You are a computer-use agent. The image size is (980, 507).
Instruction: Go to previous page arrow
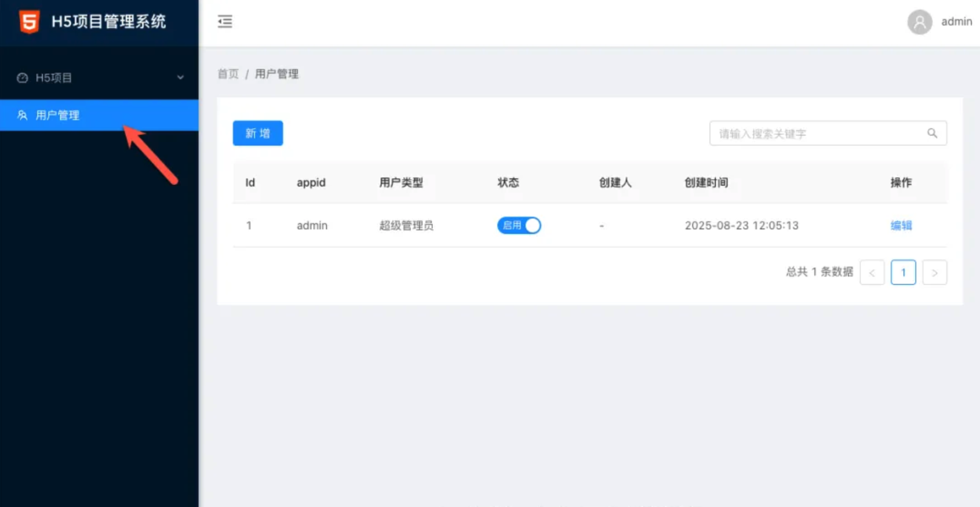tap(872, 273)
